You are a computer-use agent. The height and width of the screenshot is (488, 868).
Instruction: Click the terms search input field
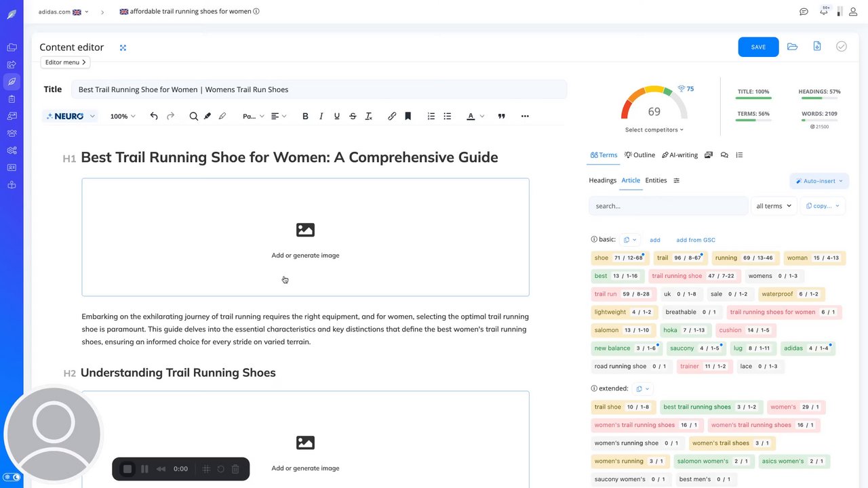point(668,206)
